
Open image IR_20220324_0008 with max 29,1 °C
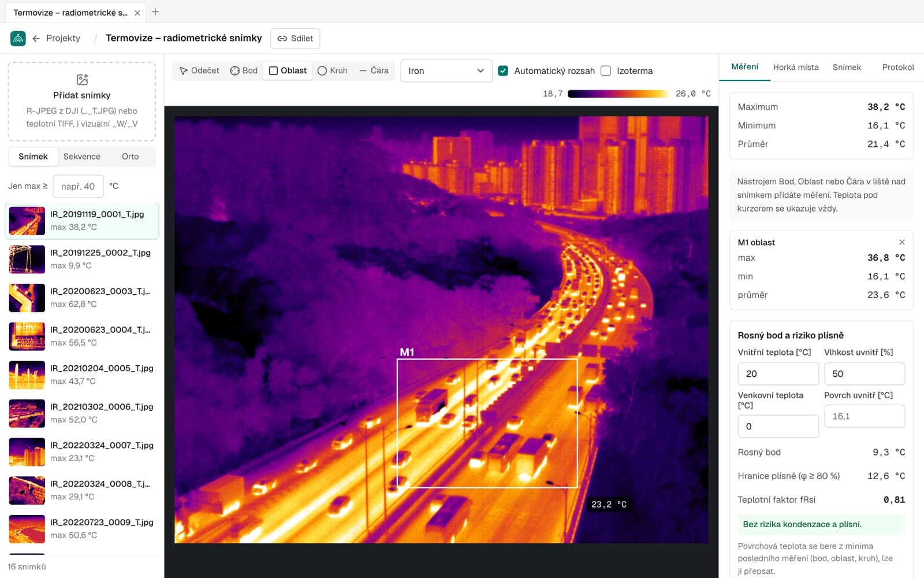click(x=82, y=490)
